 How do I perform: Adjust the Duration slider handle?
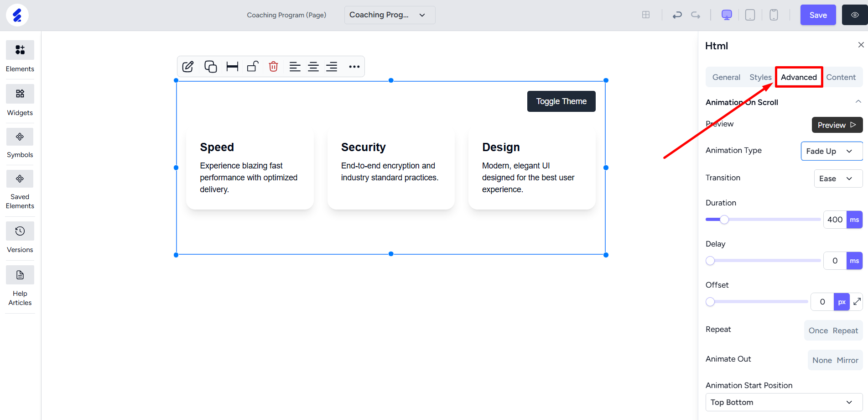[724, 220]
